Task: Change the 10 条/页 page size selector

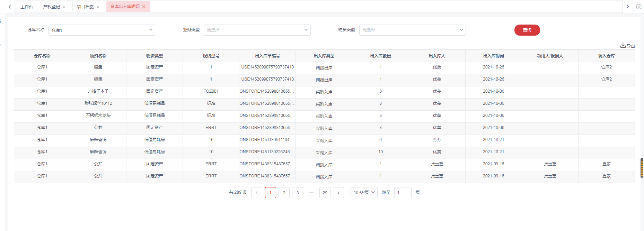Action: coord(364,193)
